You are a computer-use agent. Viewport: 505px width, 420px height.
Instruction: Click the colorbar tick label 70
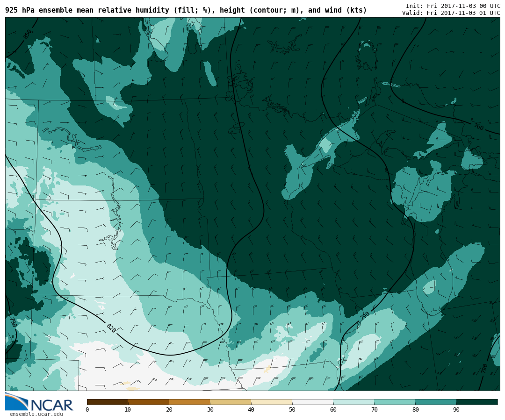374,410
